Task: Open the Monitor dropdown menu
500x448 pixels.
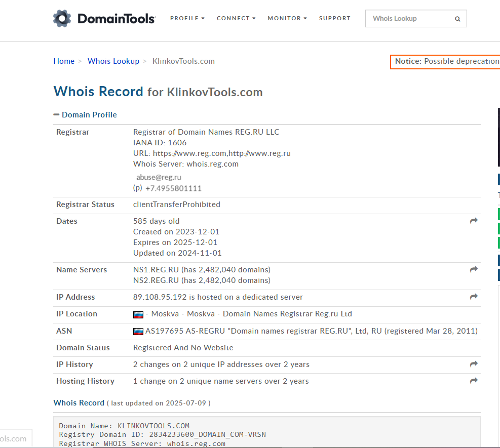Action: [x=287, y=19]
